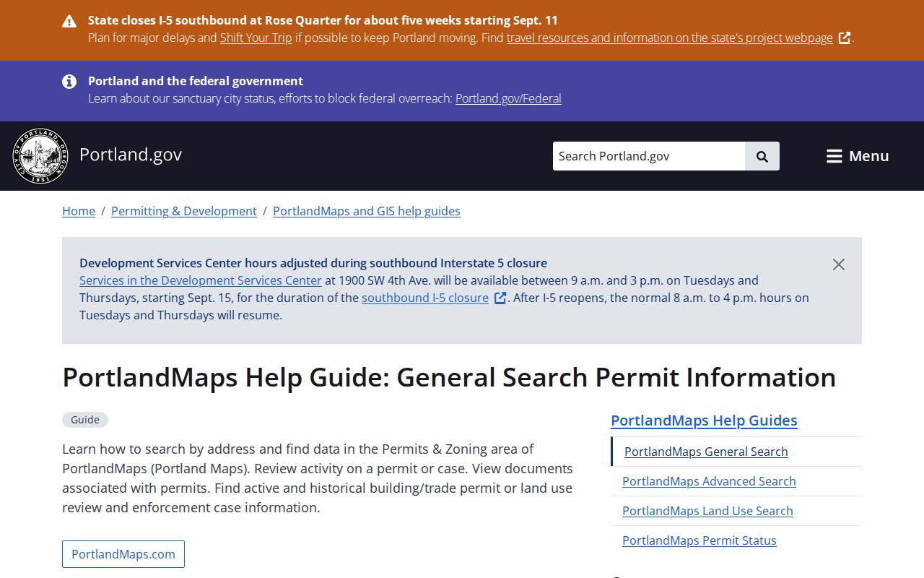Focus the Search Portland.gov field

pos(649,156)
